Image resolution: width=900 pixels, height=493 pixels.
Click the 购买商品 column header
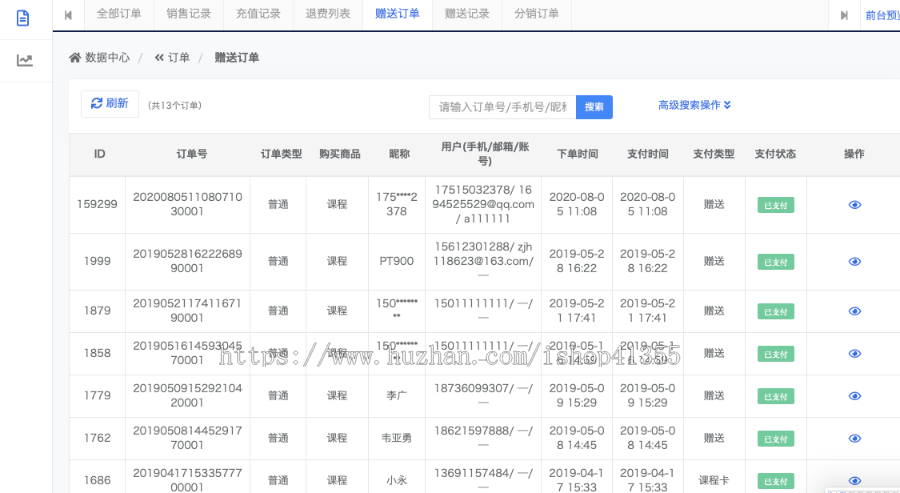(x=340, y=154)
